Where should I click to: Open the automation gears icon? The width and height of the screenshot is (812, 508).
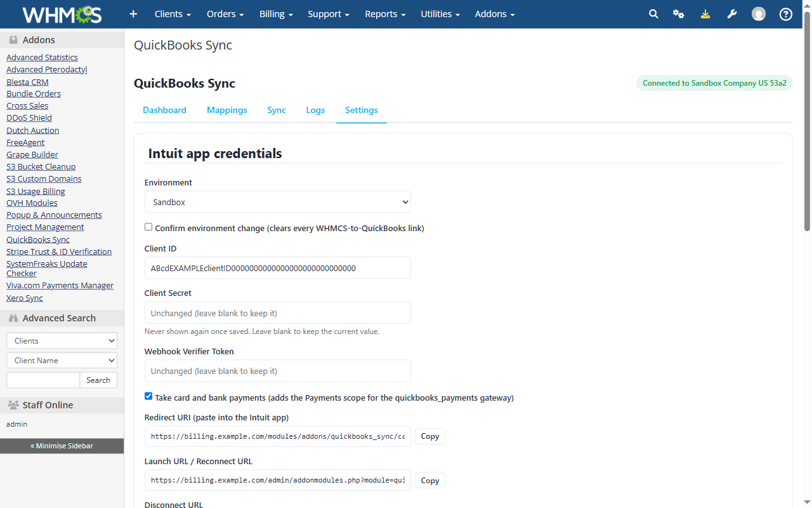click(x=679, y=14)
